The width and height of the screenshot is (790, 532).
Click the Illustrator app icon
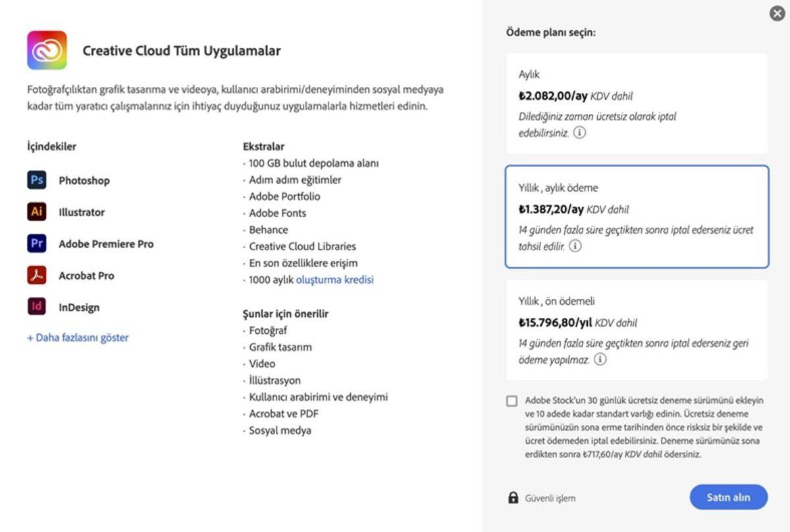click(37, 211)
